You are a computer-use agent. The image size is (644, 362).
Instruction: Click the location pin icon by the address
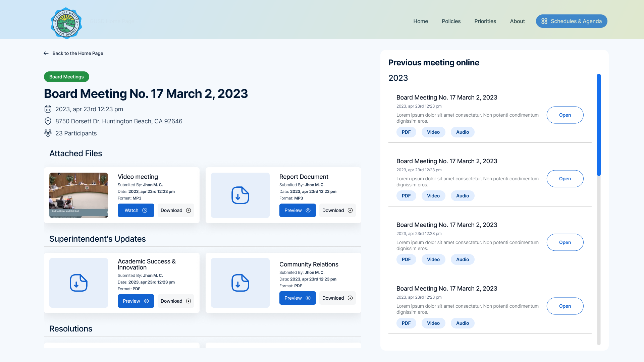pos(48,121)
